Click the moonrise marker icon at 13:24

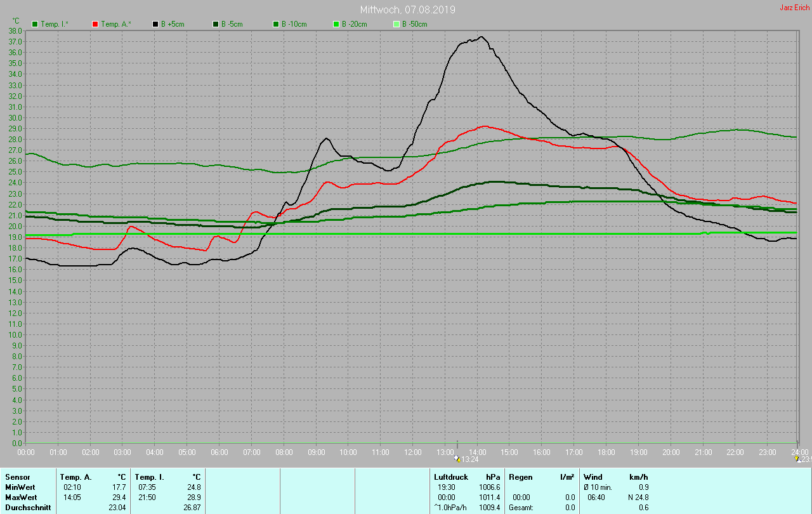457,459
